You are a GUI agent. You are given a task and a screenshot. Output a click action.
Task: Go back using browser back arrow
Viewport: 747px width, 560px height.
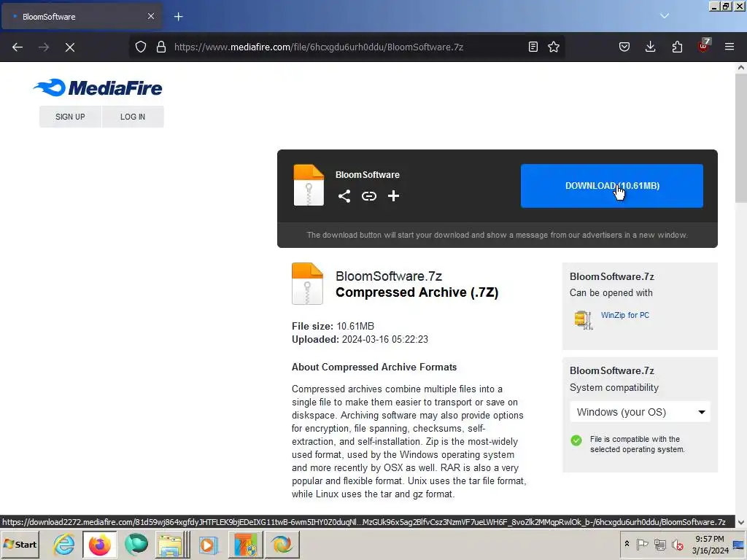18,47
